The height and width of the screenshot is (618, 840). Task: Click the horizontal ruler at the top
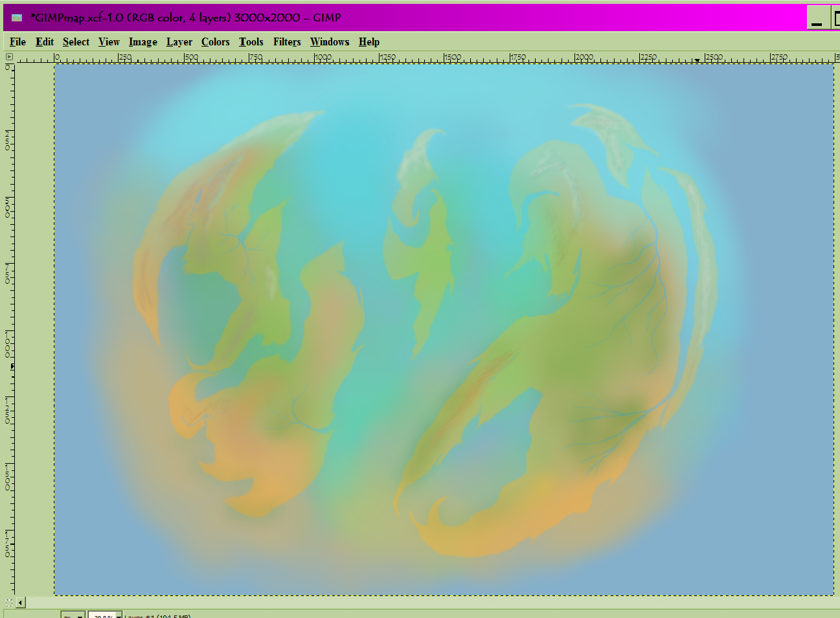[x=427, y=58]
